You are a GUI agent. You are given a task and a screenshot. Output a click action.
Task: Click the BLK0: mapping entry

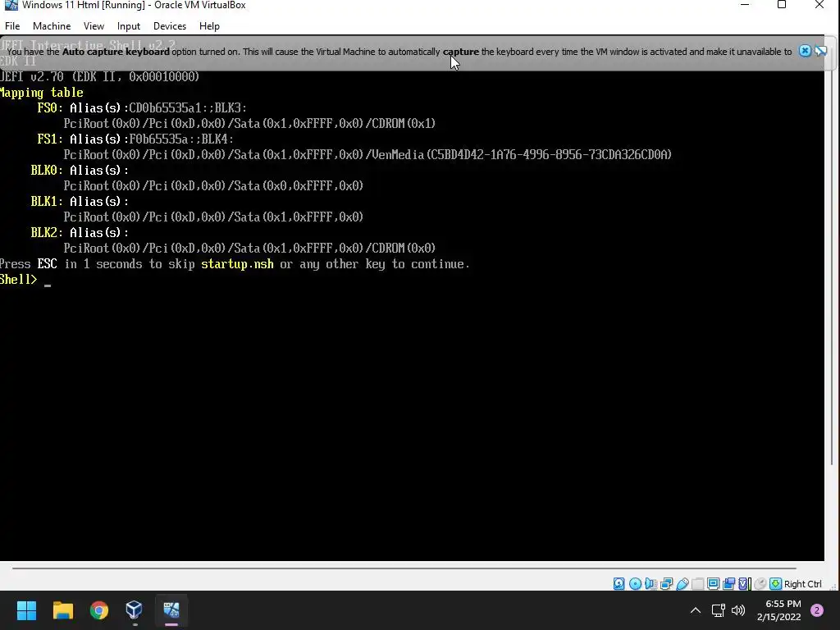click(47, 171)
